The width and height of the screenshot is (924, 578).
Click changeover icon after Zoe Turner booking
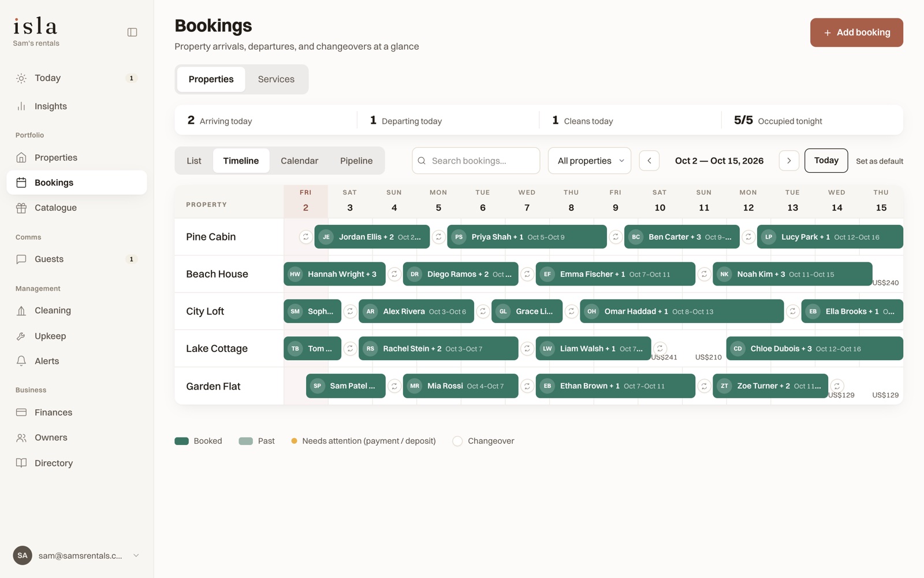coord(837,386)
